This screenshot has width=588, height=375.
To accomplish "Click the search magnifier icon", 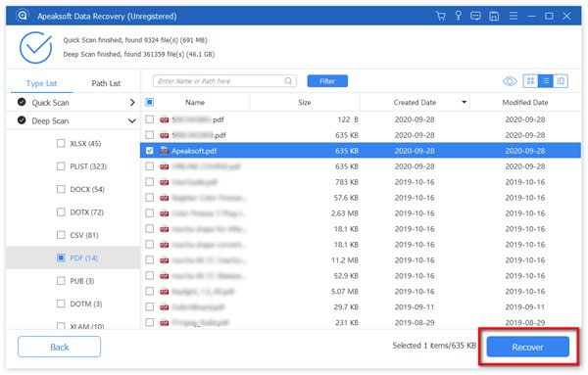I will [288, 81].
